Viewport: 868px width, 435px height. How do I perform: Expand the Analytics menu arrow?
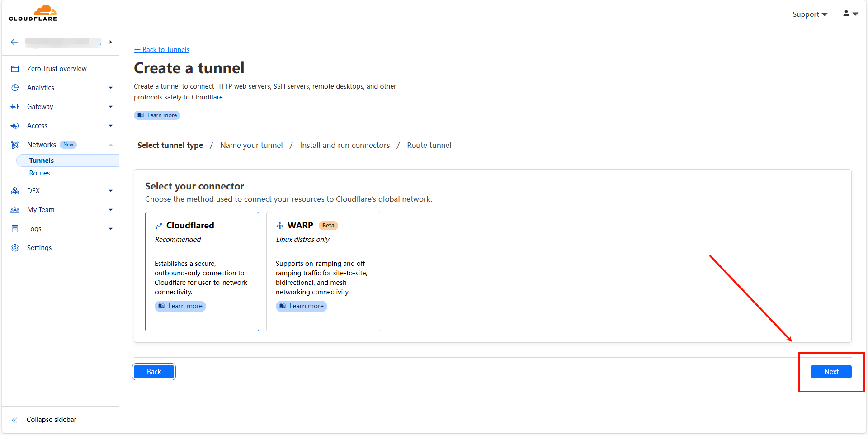111,88
